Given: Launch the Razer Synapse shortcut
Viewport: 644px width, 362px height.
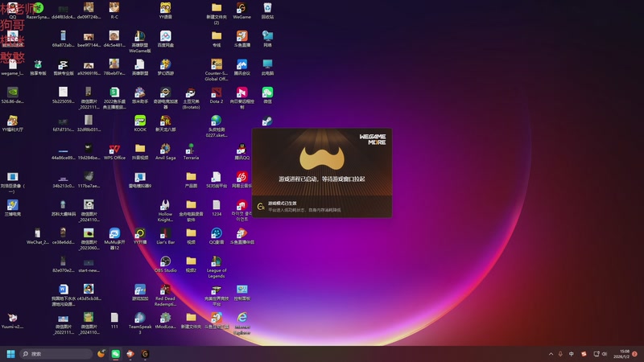Looking at the screenshot, I should (x=38, y=10).
